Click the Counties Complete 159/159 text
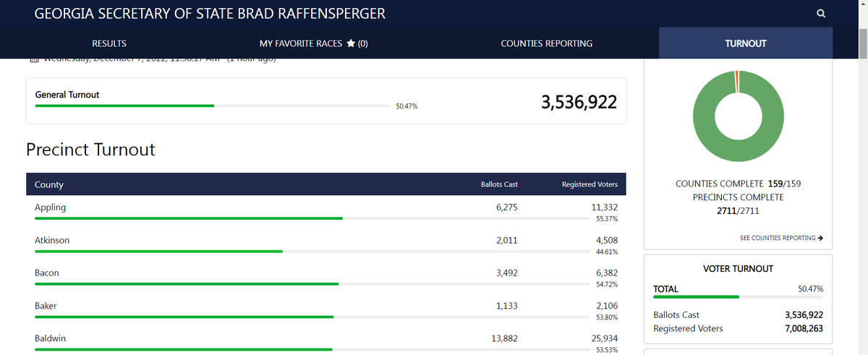The width and height of the screenshot is (868, 355). tap(738, 184)
